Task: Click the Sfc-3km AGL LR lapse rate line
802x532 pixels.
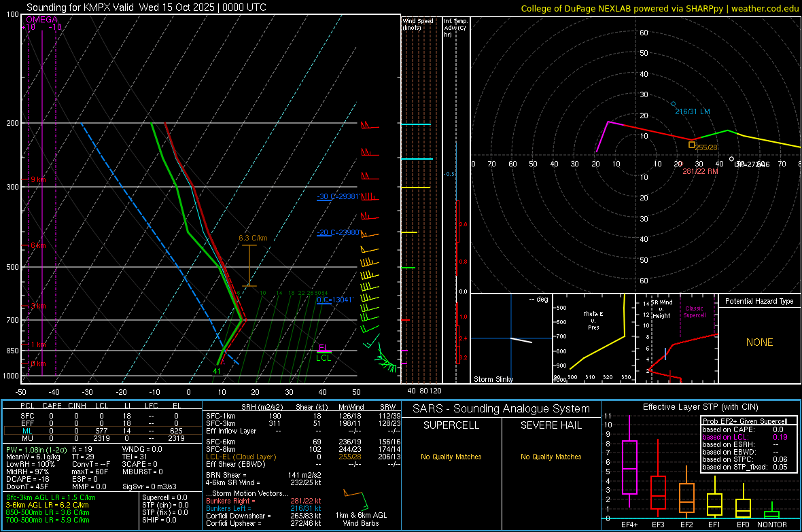Action: pos(51,497)
